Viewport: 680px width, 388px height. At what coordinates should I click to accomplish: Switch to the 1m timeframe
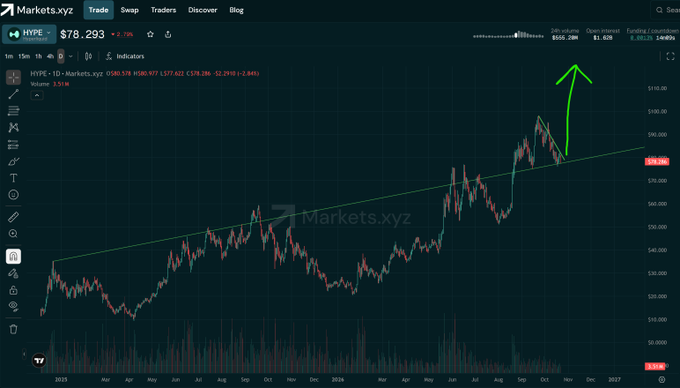9,56
